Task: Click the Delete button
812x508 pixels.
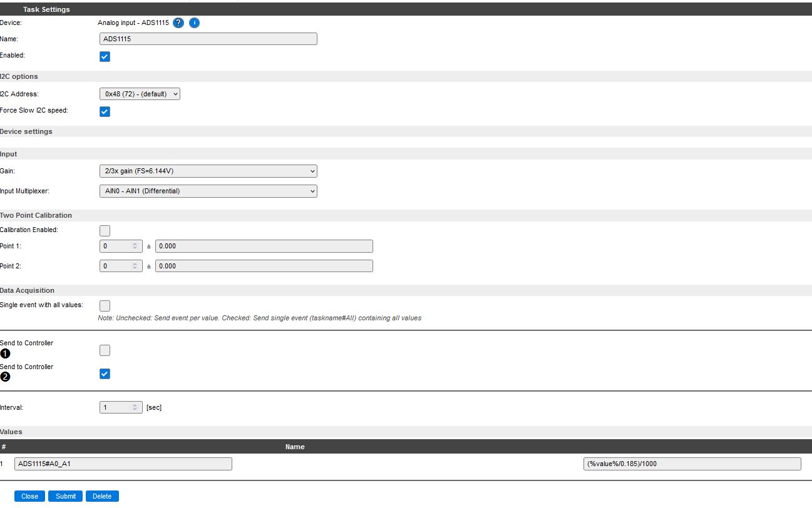Action: [102, 496]
